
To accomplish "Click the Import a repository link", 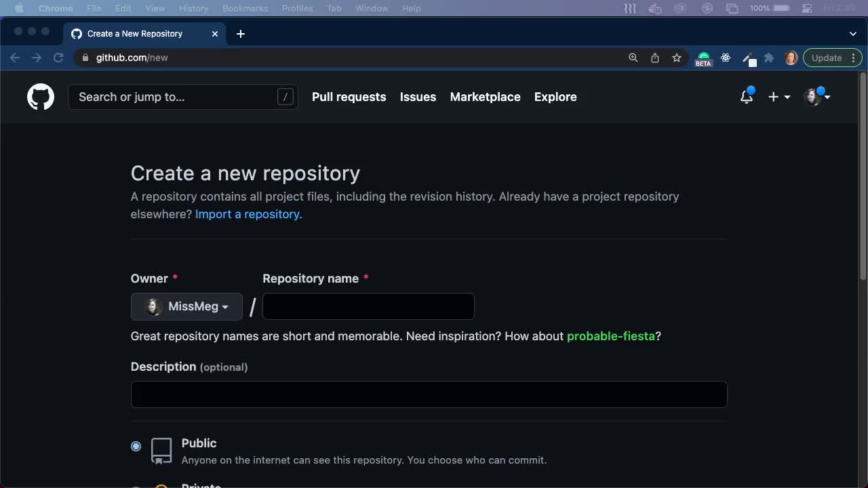I will tap(248, 214).
